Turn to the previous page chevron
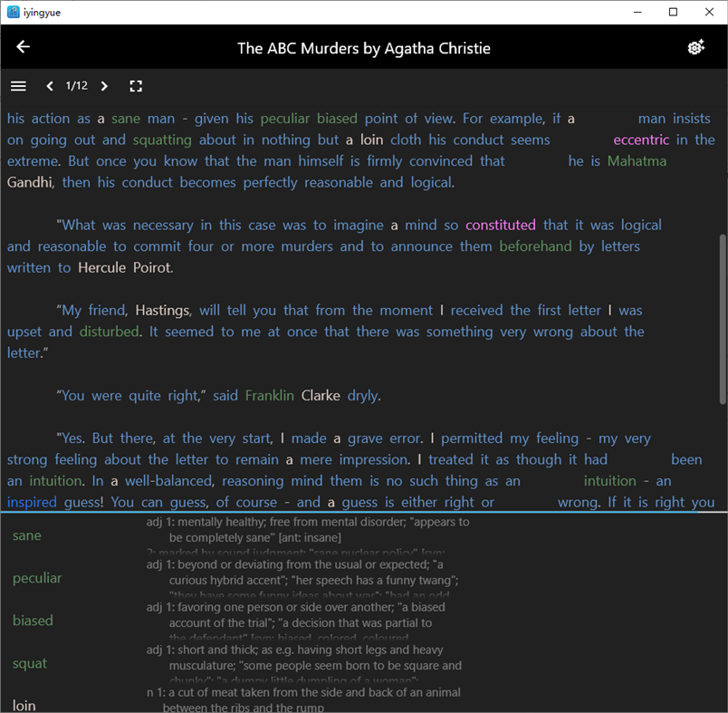Viewport: 728px width, 713px height. pos(50,86)
